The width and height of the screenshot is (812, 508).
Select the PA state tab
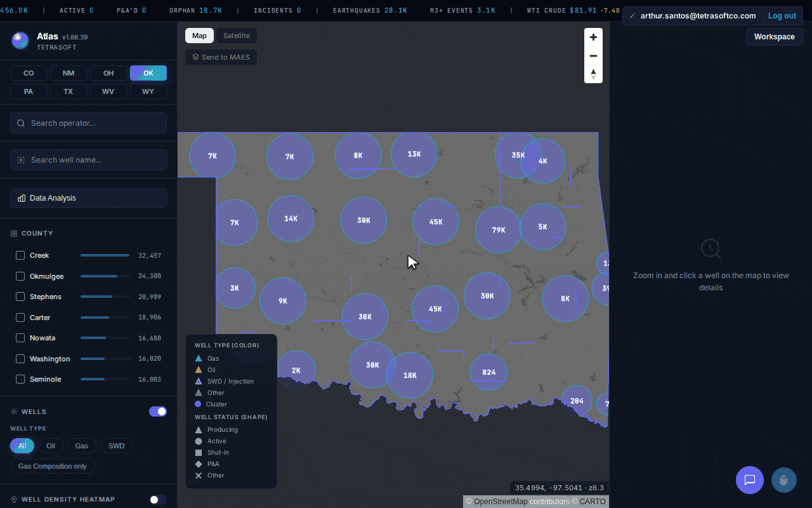coord(29,91)
